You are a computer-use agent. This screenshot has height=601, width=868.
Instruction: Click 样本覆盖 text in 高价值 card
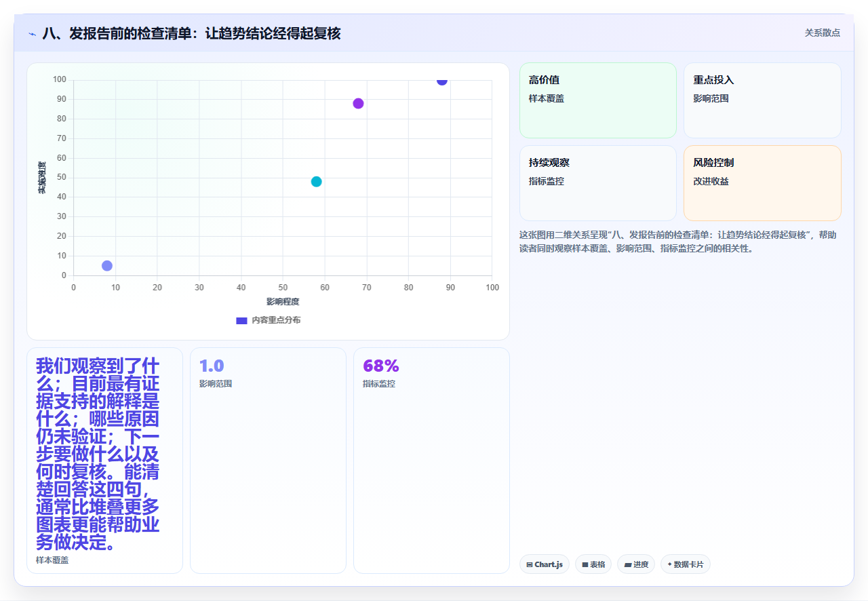(547, 98)
